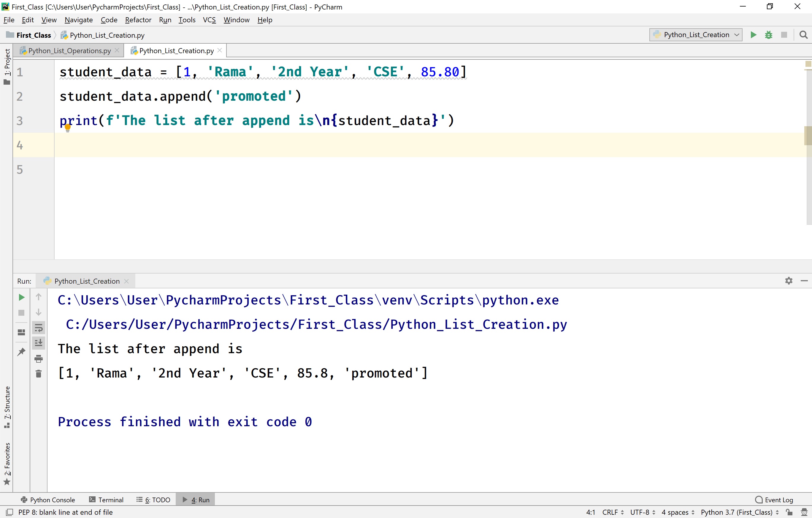Image resolution: width=812 pixels, height=518 pixels.
Task: Open the Refactor menu
Action: tap(138, 20)
